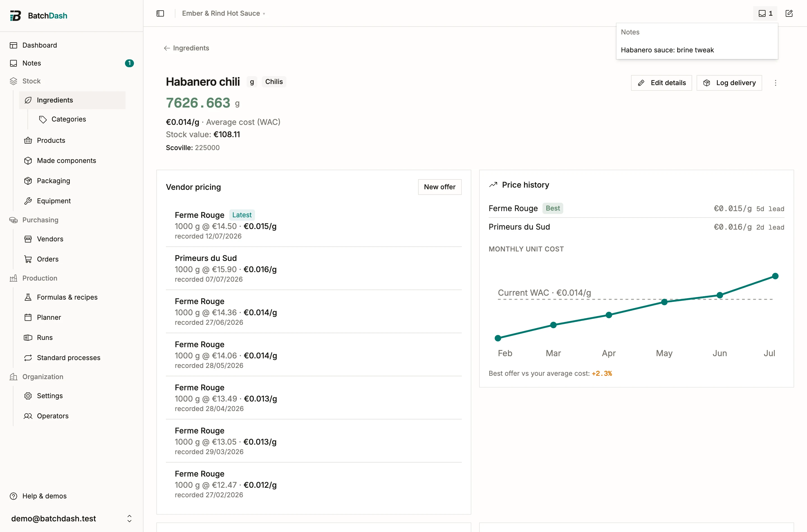
Task: Expand the Ember & Rind Hot Sauce dropdown
Action: pos(223,13)
